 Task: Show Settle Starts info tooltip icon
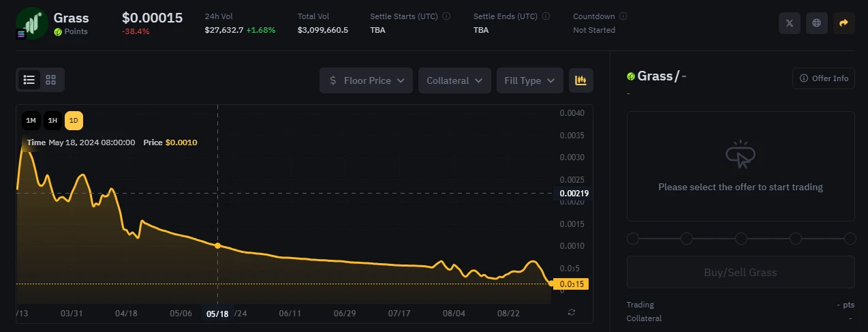click(x=446, y=16)
